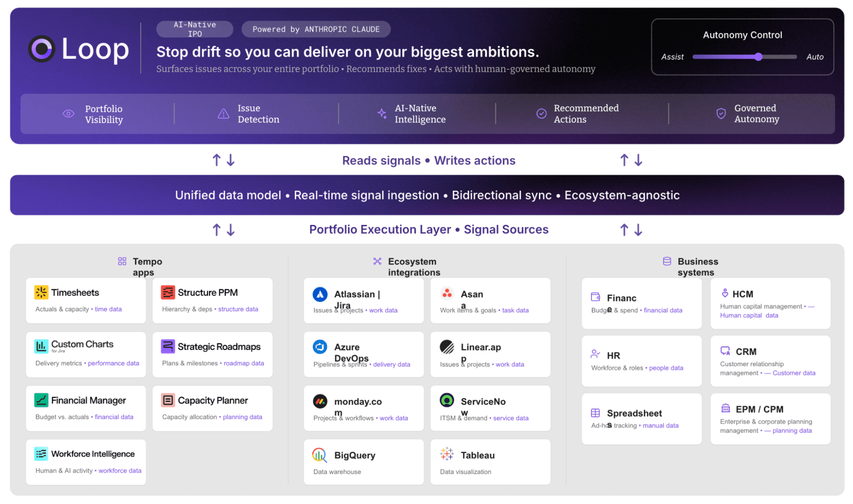Click the Workforce Intelligence icon
The height and width of the screenshot is (504, 853).
tap(41, 454)
